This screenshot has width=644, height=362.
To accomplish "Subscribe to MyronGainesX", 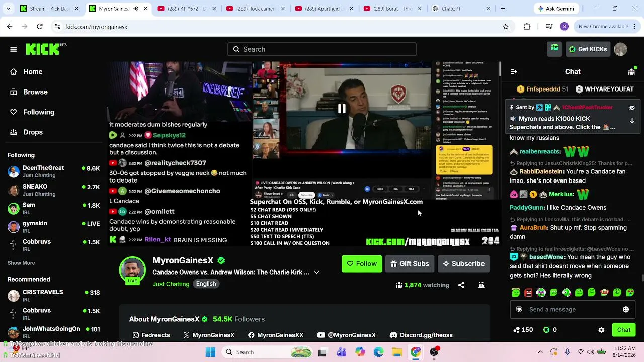I will pyautogui.click(x=463, y=264).
